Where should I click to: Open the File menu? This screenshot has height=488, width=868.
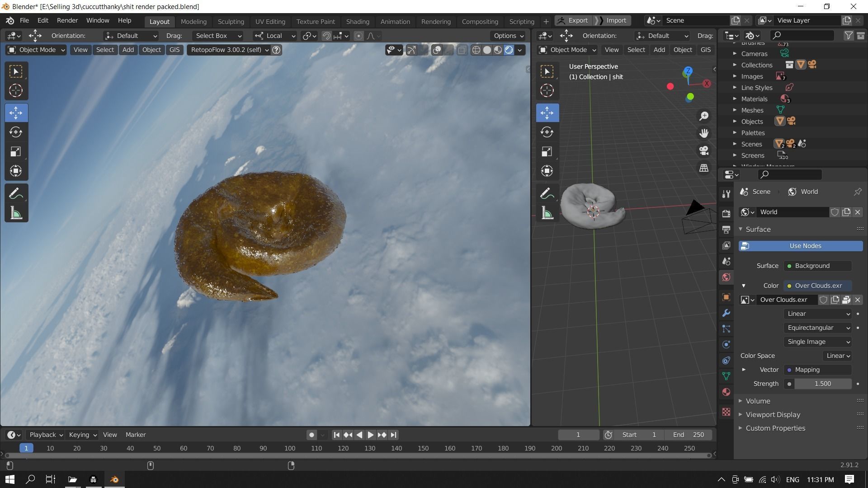click(x=24, y=21)
